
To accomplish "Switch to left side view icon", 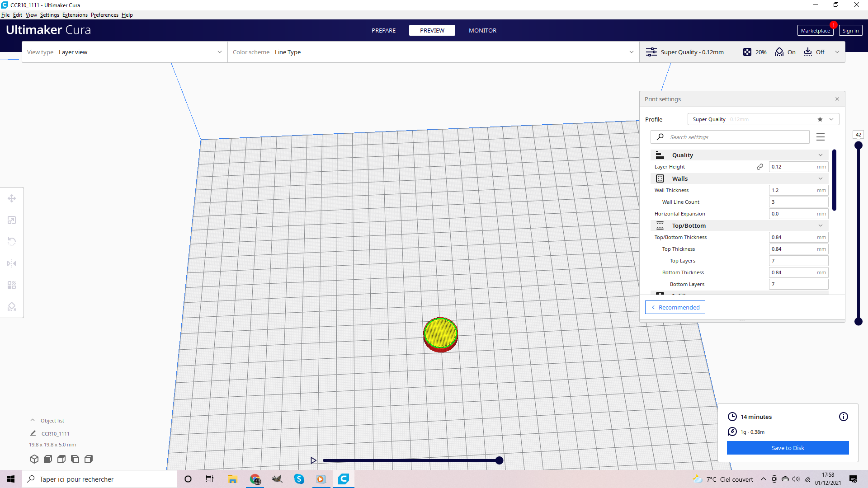I will coord(75,459).
